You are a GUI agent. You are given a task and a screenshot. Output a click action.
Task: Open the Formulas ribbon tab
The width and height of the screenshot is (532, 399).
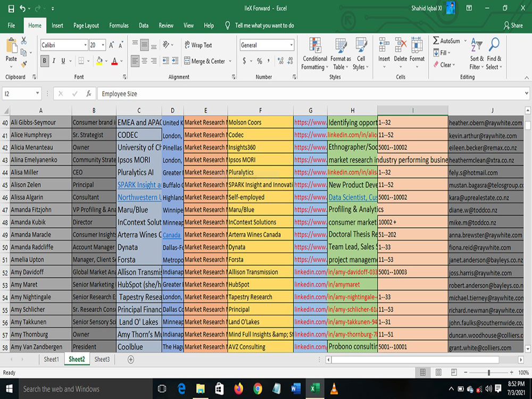(119, 26)
